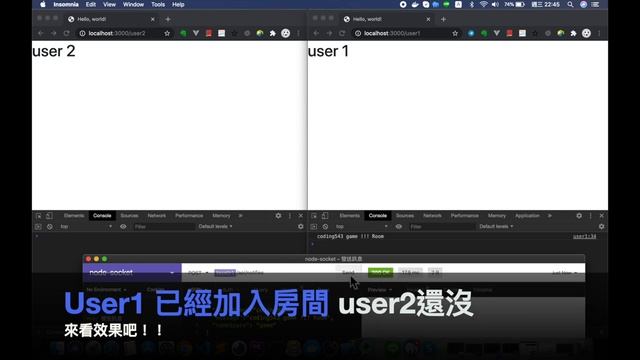640x360 pixels.
Task: Open Network tab in user1 DevTools
Action: click(x=432, y=216)
